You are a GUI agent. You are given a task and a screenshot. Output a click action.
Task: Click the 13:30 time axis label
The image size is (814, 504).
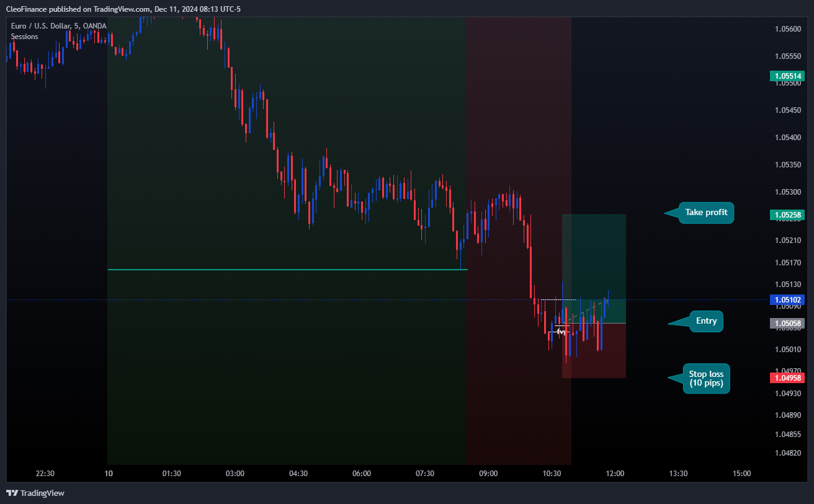point(678,474)
